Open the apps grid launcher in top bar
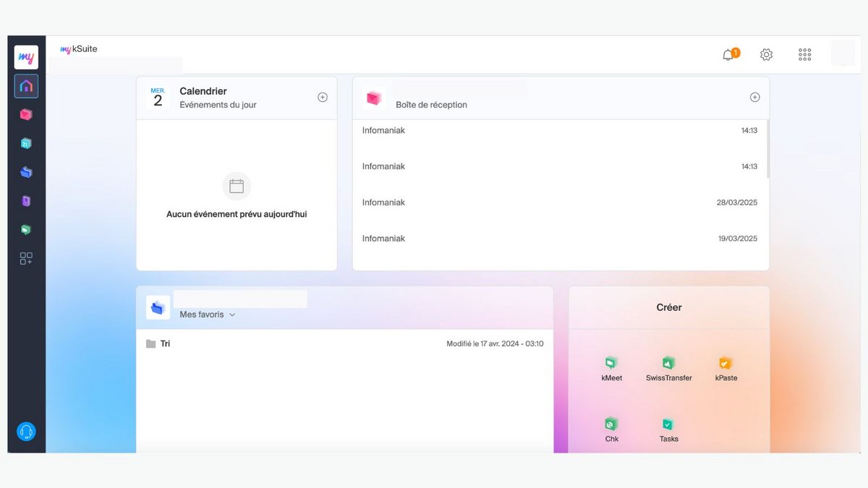Image resolution: width=868 pixels, height=488 pixels. (x=804, y=55)
